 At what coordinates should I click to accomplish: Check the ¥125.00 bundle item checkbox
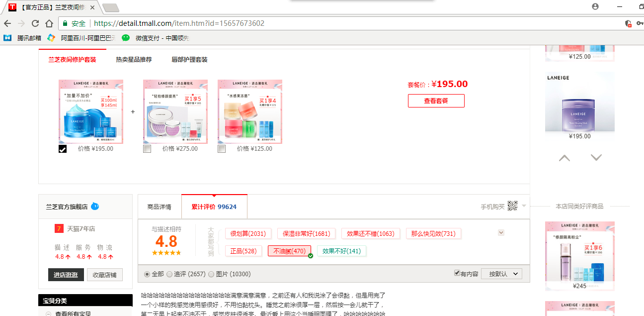tap(222, 149)
